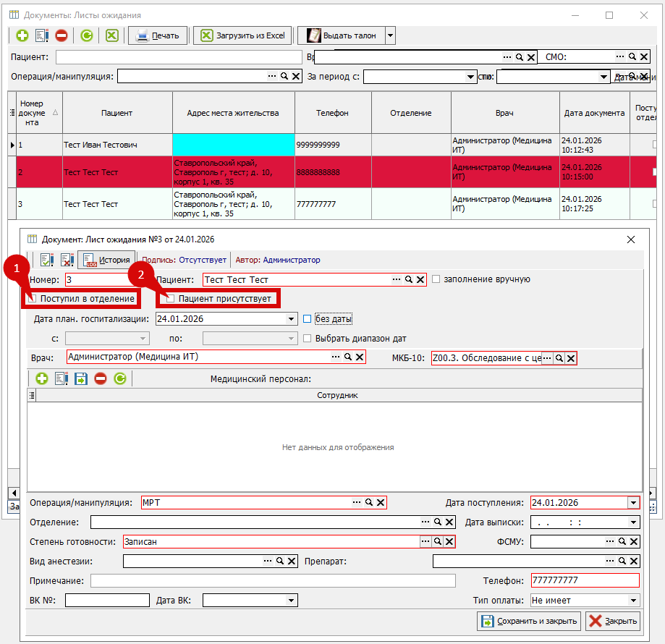Viewport: 665px width, 644px height.
Task: Enable 'Пациент присутствует' checkbox
Action: (170, 298)
